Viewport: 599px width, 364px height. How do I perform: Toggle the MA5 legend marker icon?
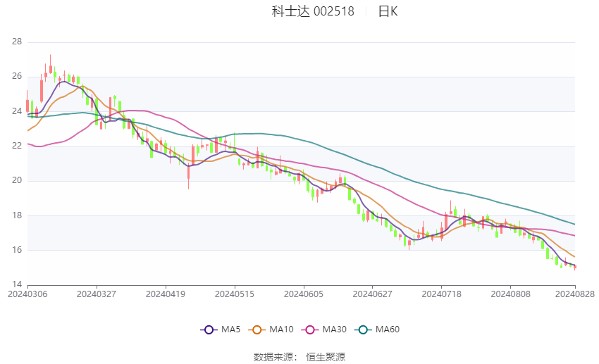point(209,330)
